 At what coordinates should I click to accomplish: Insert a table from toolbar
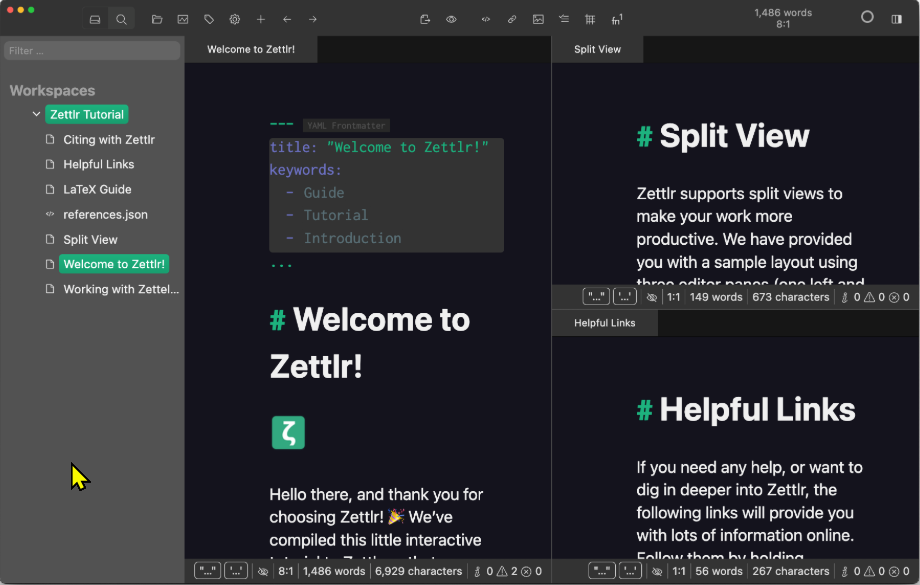coord(590,19)
